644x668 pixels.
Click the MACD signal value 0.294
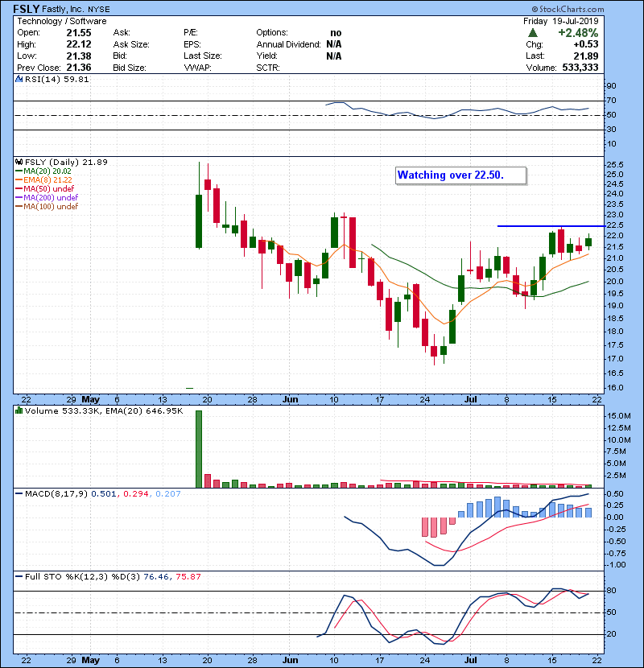click(136, 494)
